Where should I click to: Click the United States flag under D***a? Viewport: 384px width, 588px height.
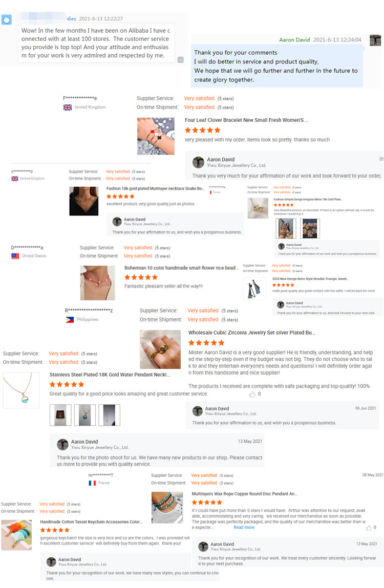pos(15,256)
